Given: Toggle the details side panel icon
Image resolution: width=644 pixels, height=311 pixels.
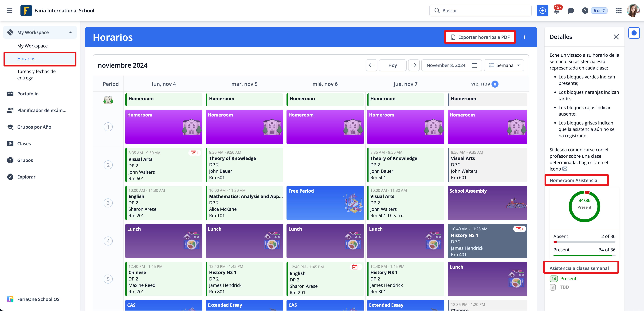Looking at the screenshot, I should (523, 37).
